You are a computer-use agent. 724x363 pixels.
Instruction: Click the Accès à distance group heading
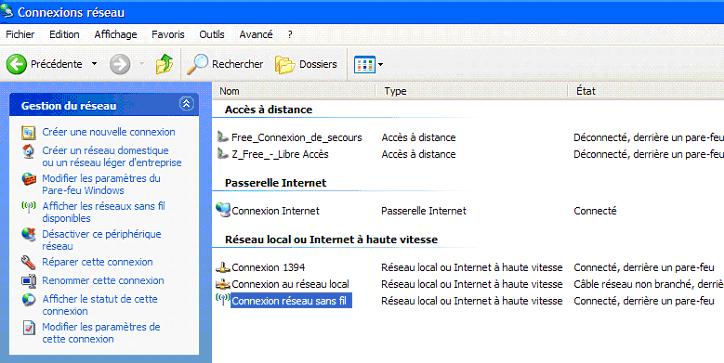point(268,109)
